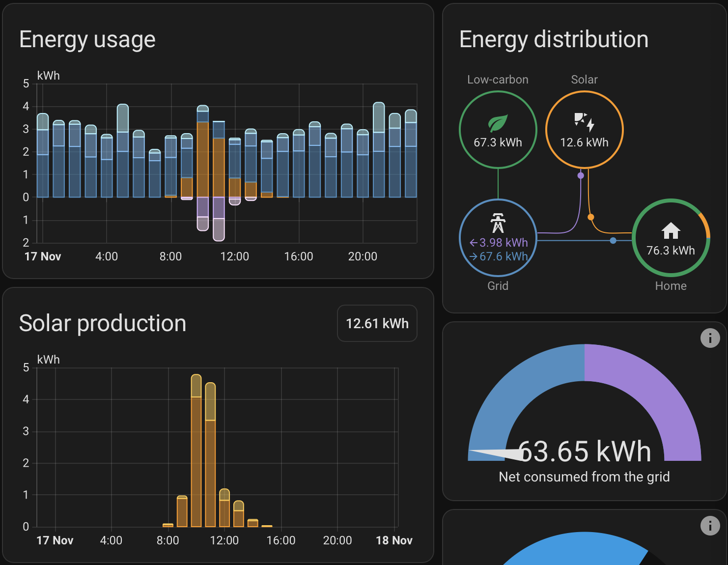
Task: Click the right arrow beside 67.6 kWh
Action: pos(474,256)
